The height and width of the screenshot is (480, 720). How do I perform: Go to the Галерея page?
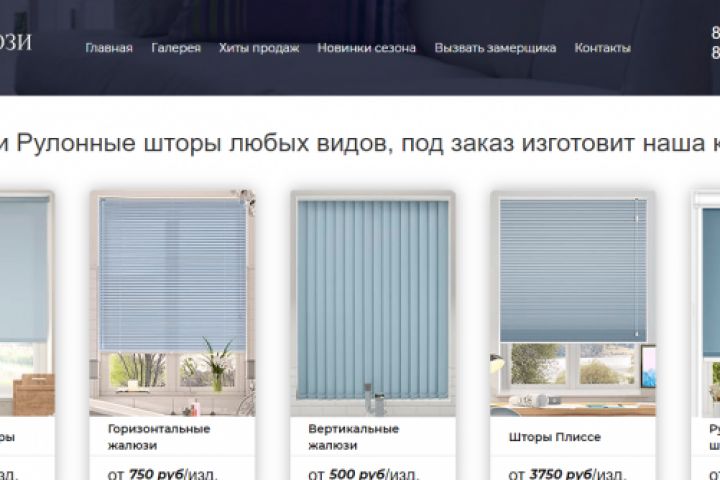[x=176, y=48]
